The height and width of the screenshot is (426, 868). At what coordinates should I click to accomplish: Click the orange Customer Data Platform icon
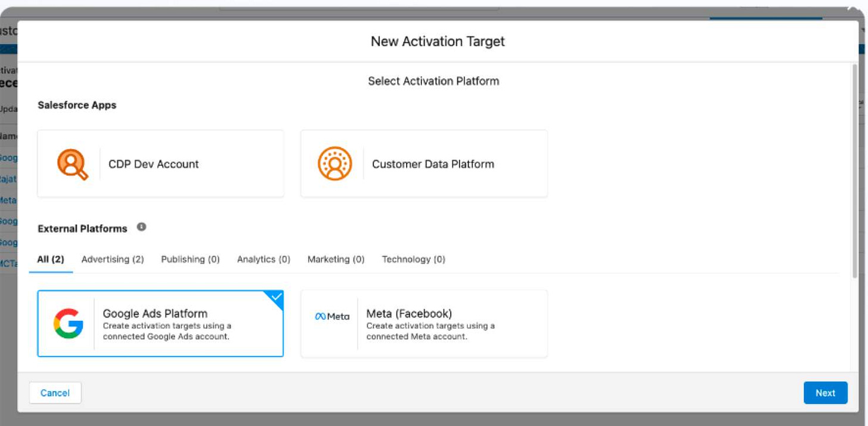pyautogui.click(x=336, y=163)
